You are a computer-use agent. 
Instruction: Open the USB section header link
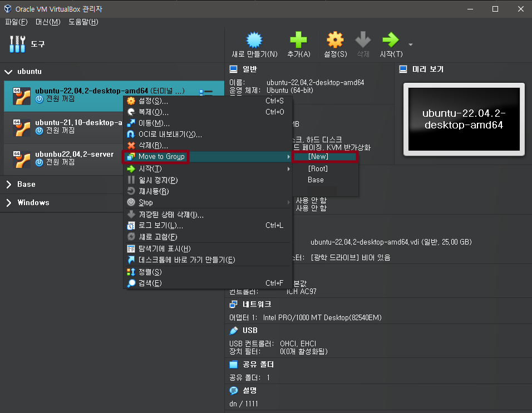coord(250,331)
